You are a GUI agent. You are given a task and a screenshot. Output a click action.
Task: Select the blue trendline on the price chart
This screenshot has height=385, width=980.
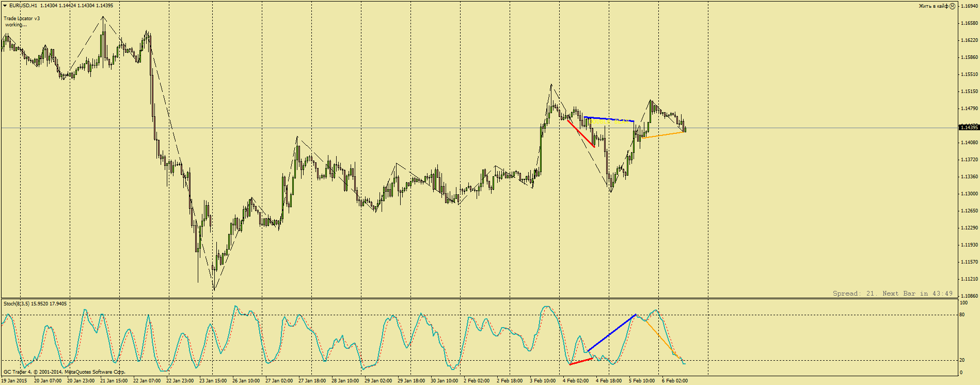pyautogui.click(x=609, y=119)
